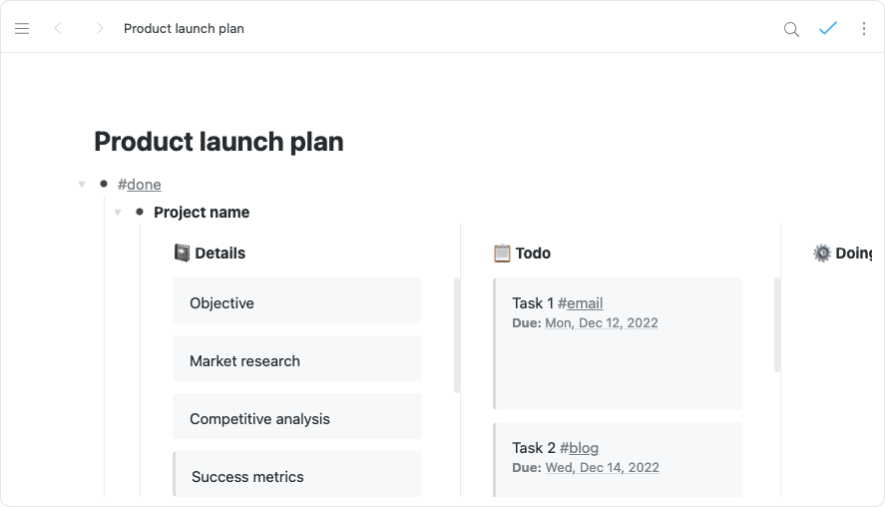The width and height of the screenshot is (885, 507).
Task: Click the bullet beside Project name
Action: (x=139, y=212)
